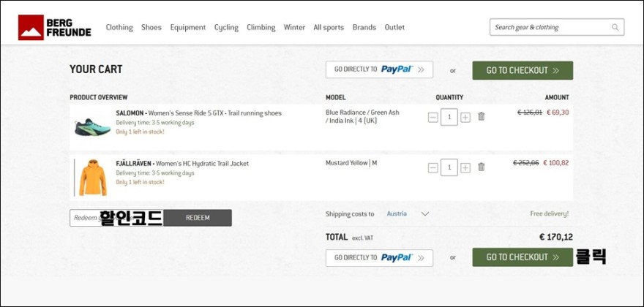Click the Fjällräven jacket quantity box
The width and height of the screenshot is (644, 307).
(x=449, y=167)
